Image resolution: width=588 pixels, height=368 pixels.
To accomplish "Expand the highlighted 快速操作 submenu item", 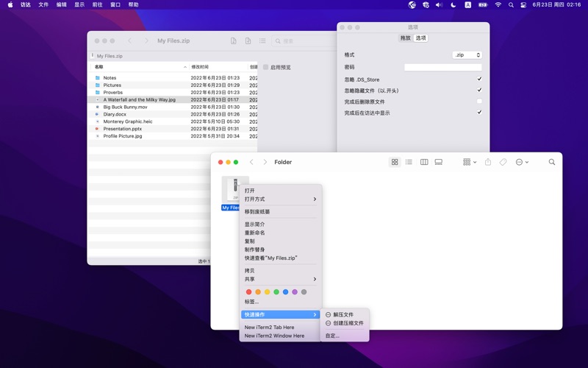I will (281, 315).
